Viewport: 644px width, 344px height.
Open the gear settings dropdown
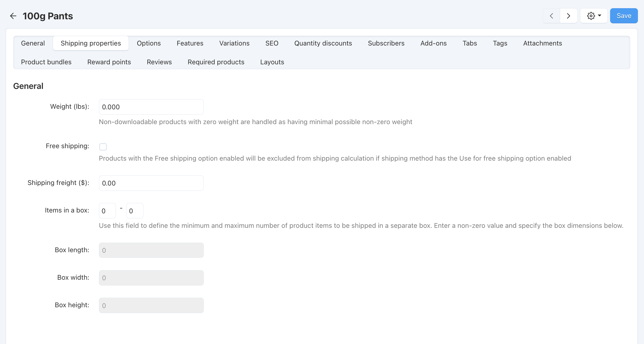click(x=594, y=16)
